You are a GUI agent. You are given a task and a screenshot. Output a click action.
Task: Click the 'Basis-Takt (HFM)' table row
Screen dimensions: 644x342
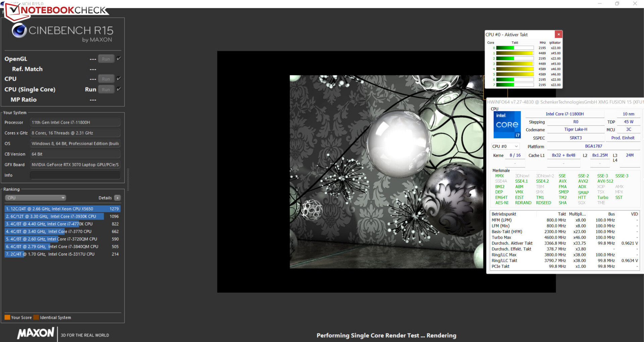click(565, 231)
